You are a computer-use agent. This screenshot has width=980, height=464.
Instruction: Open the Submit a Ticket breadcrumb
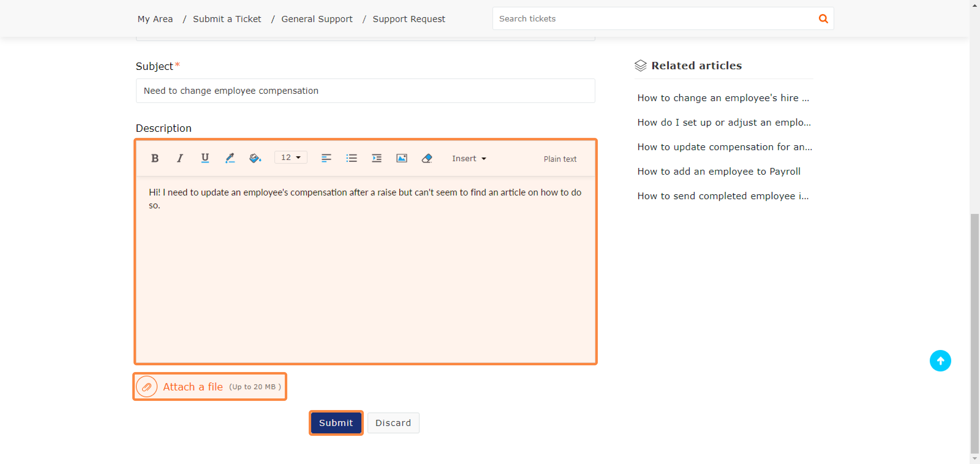(x=227, y=19)
